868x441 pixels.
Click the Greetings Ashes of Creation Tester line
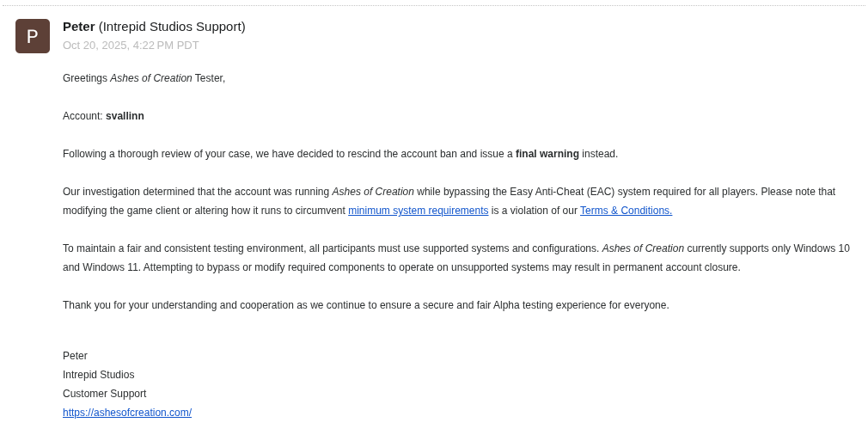point(144,78)
